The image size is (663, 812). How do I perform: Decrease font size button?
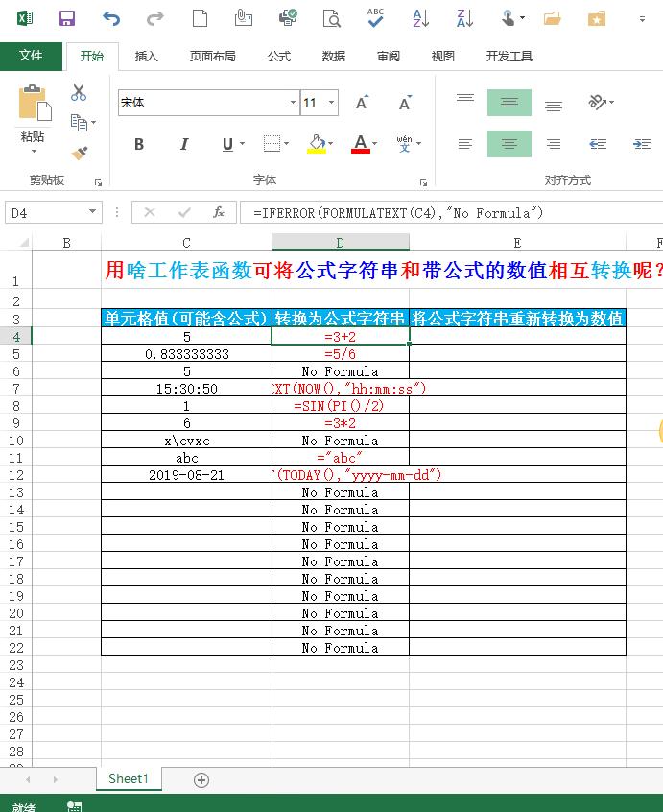405,103
